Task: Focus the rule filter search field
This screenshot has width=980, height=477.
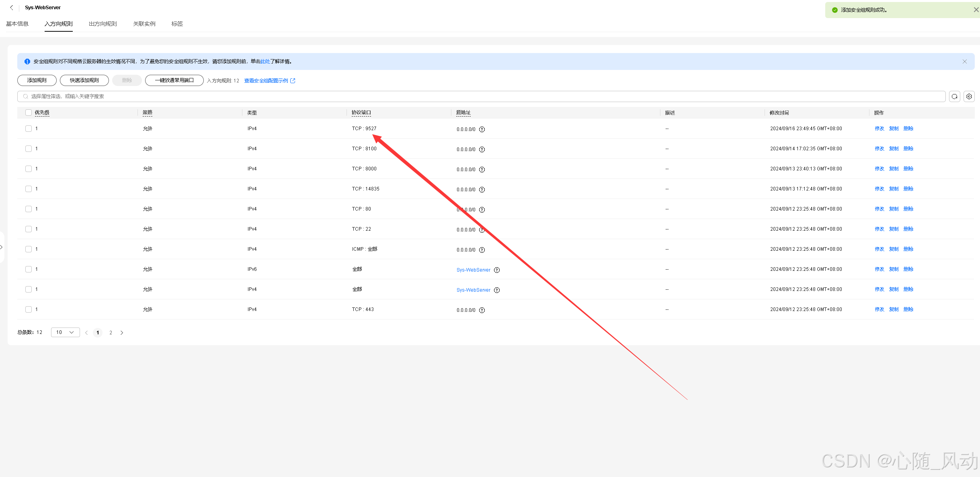Action: point(482,96)
